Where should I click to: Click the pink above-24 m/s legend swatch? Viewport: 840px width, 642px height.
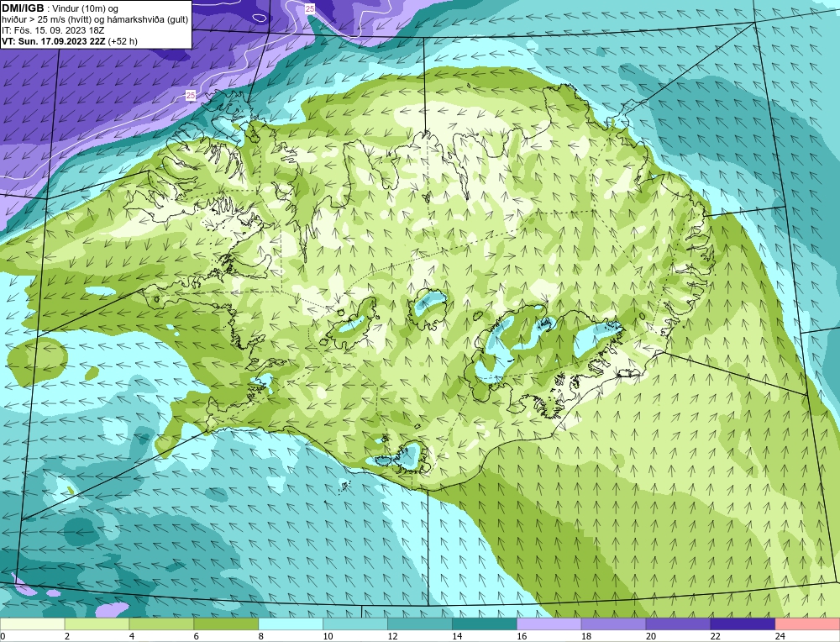(807, 624)
